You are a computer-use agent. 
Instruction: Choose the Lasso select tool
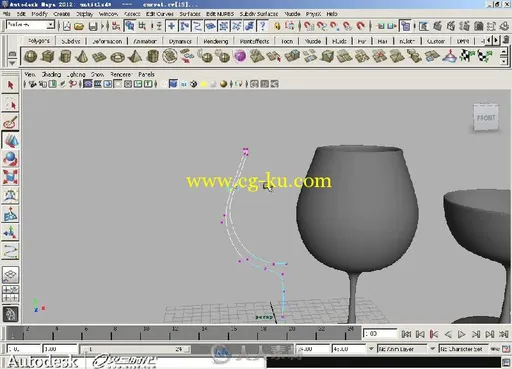click(10, 104)
